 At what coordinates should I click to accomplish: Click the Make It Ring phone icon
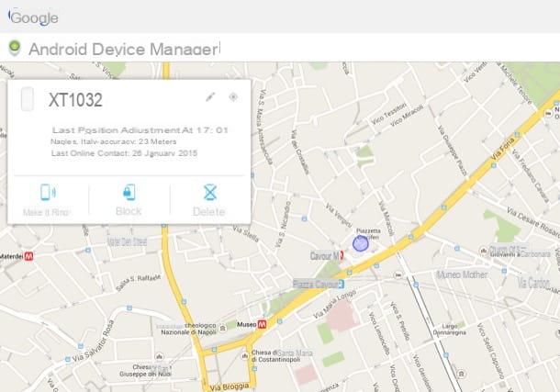48,192
